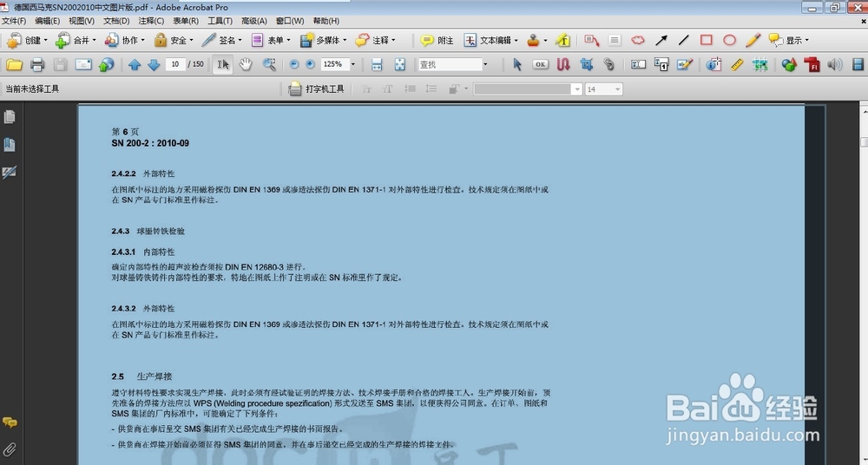Select the article tool icon
Screen dimensions: 868x465
(x=563, y=65)
